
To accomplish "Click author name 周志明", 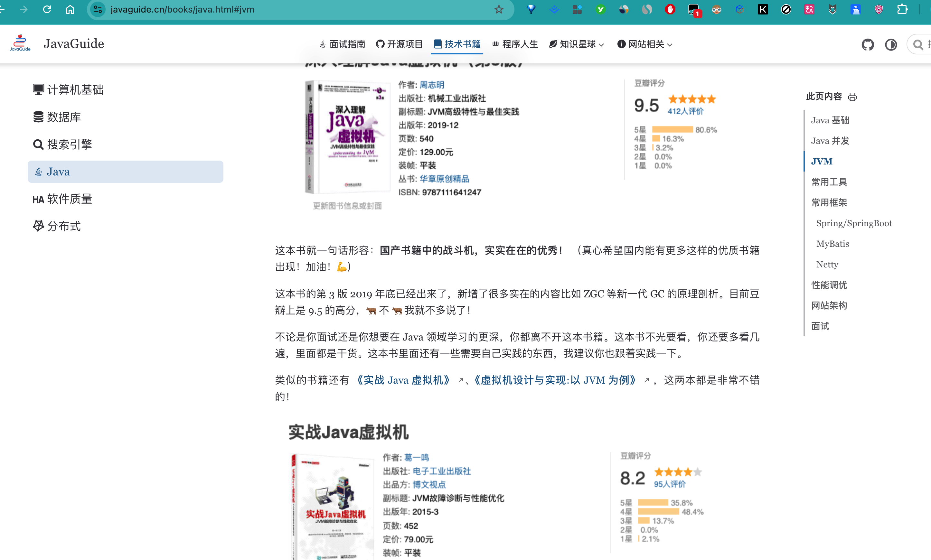I will (432, 85).
